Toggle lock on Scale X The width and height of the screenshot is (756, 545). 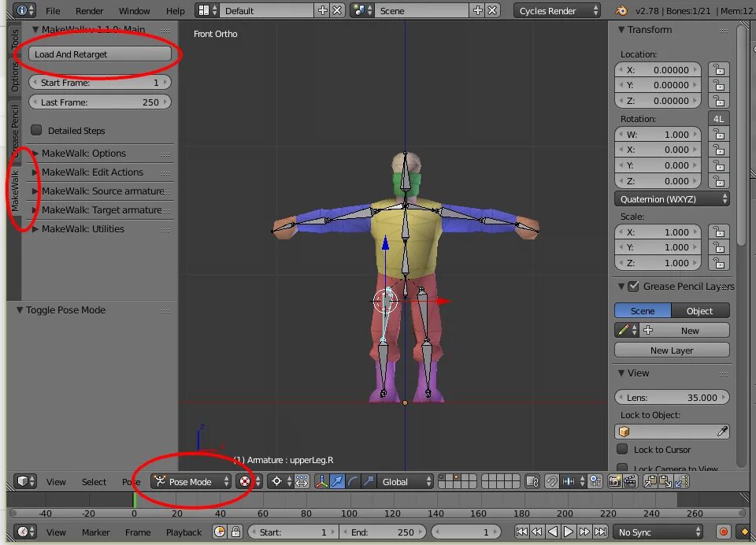coord(719,232)
